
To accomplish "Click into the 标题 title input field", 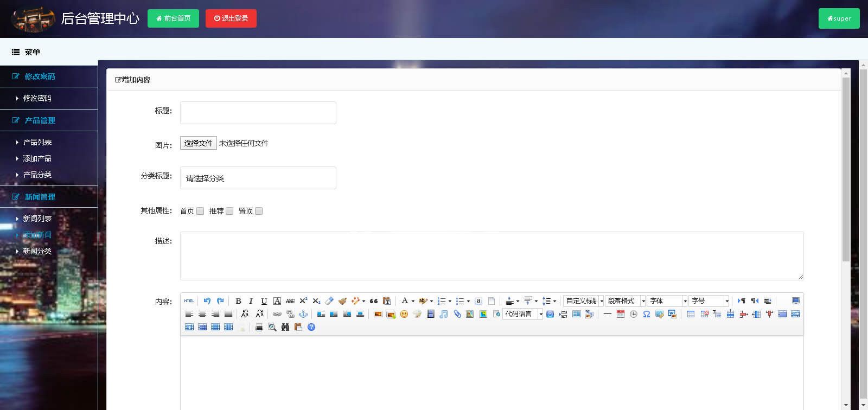I will tap(258, 113).
